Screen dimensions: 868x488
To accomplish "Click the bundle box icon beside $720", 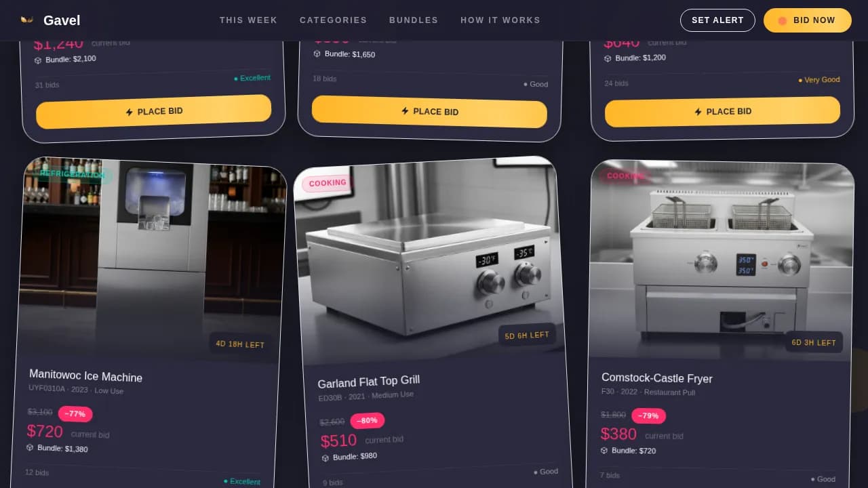I will 604,450.
